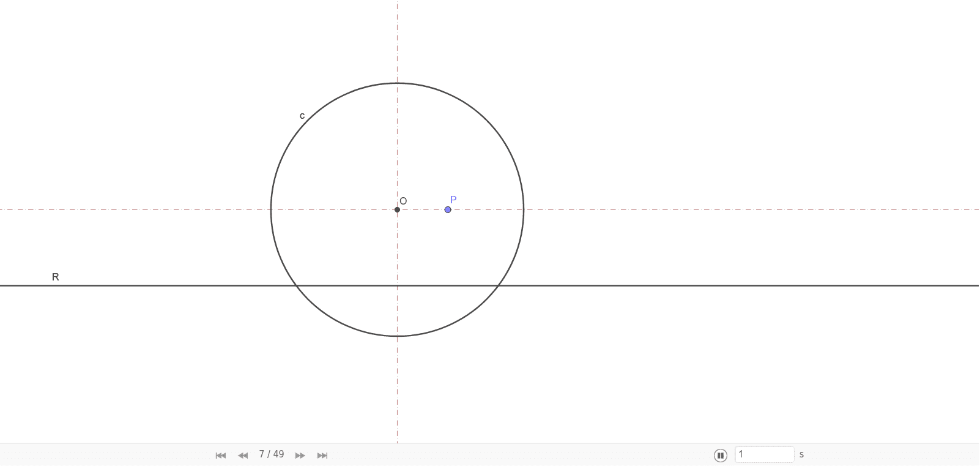Jump to first construction step

pyautogui.click(x=221, y=455)
